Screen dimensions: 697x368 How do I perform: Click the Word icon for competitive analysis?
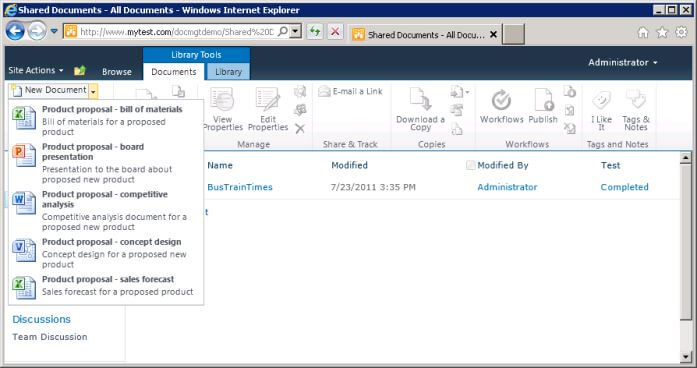[x=24, y=203]
